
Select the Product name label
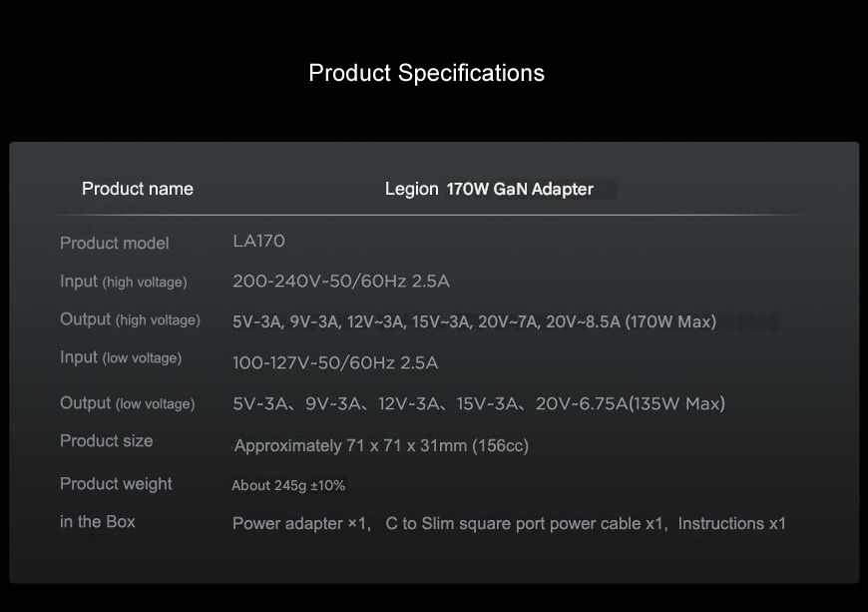pos(138,189)
